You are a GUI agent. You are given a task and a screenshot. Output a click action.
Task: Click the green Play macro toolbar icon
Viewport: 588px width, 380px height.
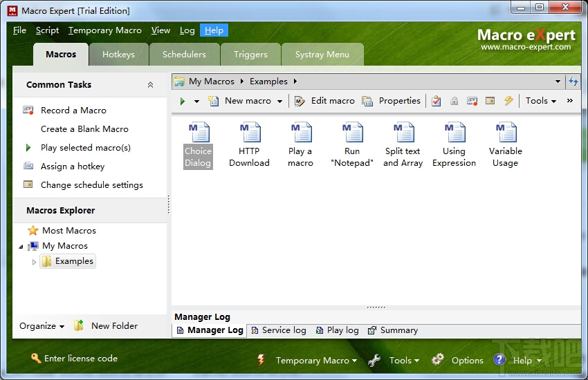(183, 101)
